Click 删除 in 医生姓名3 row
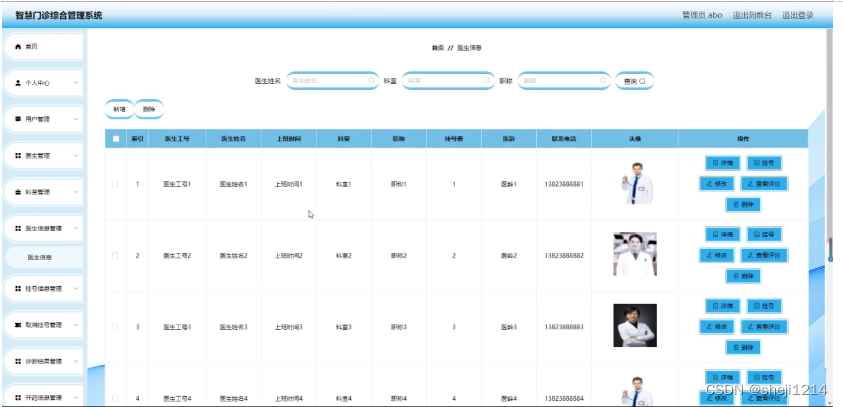Image resolution: width=843 pixels, height=407 pixels. coord(743,347)
